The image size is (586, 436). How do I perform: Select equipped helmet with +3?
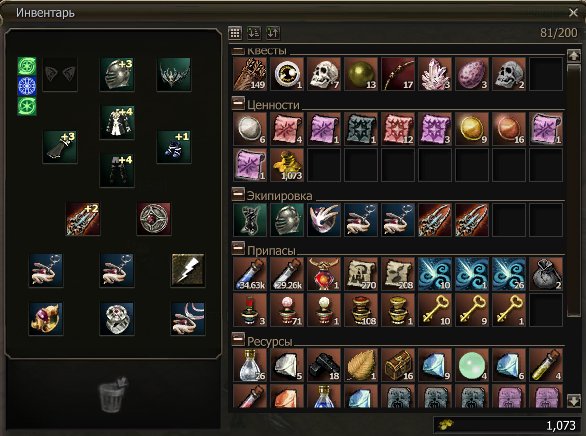click(117, 74)
